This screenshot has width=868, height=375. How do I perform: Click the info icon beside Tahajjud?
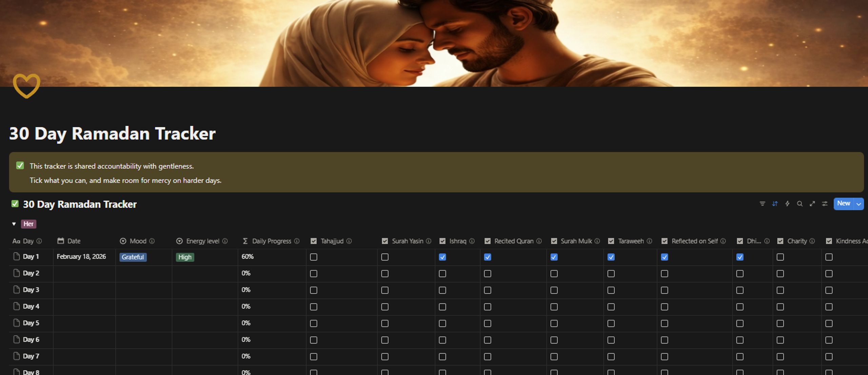[349, 241]
